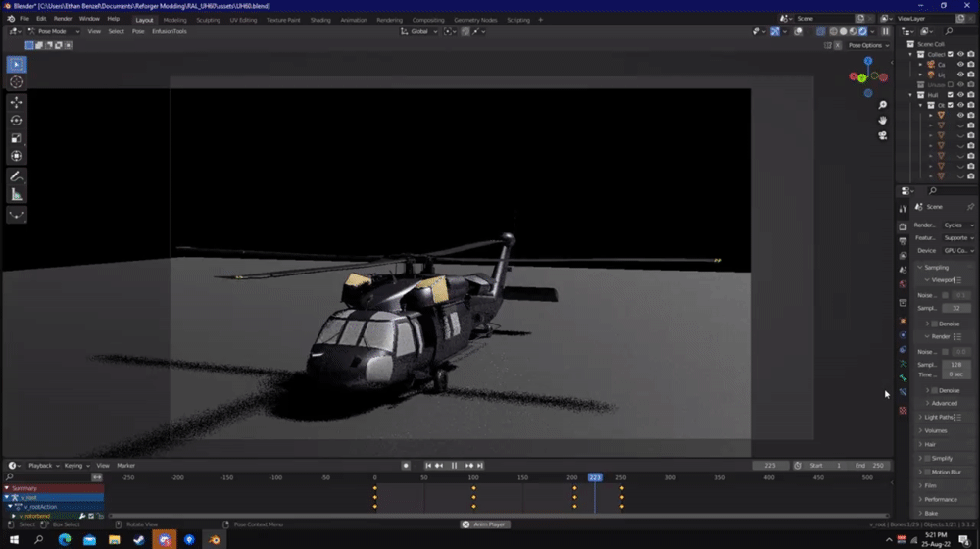Pause the animation playback
980x549 pixels.
click(x=455, y=466)
